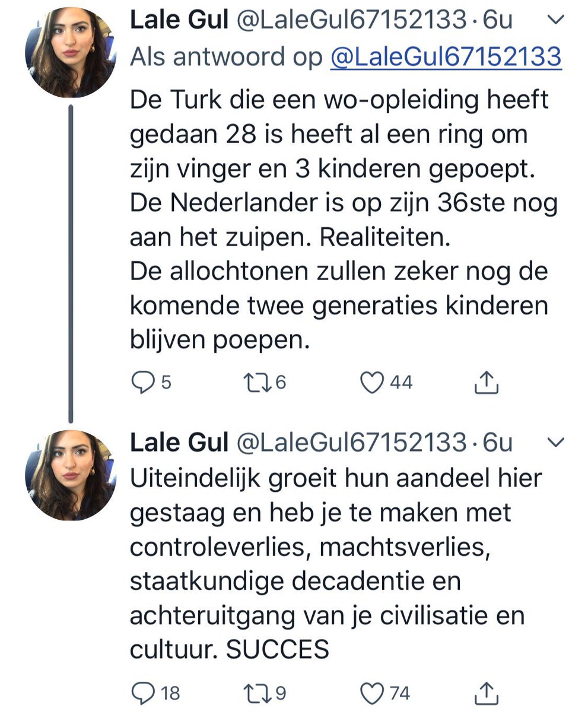Image resolution: width=588 pixels, height=712 pixels.
Task: Open the profile photo beside the 'Uiteindelijk' tweet
Action: point(70,475)
